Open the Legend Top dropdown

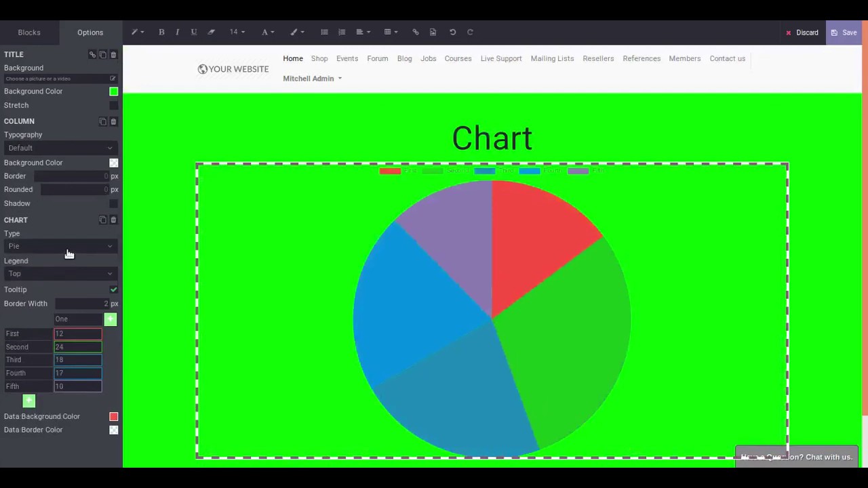[60, 273]
